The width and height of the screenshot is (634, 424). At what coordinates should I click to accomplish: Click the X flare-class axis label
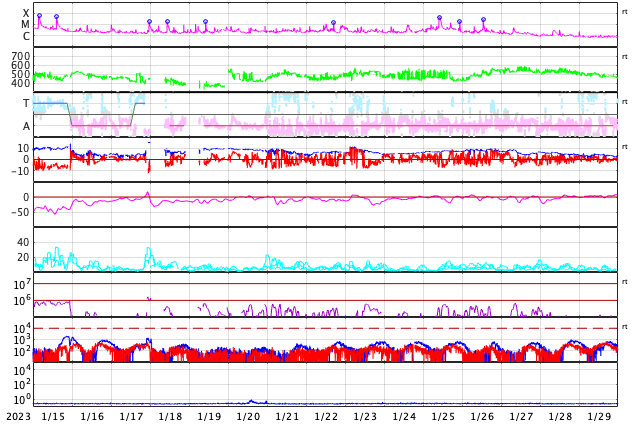(26, 13)
